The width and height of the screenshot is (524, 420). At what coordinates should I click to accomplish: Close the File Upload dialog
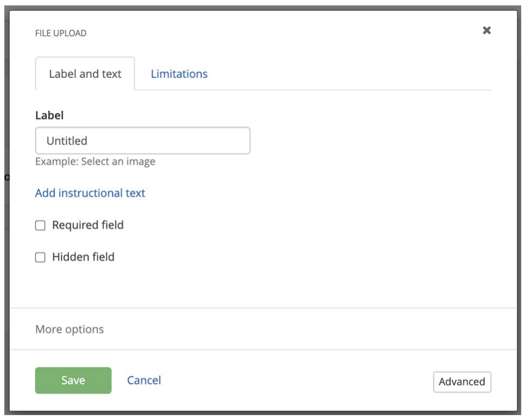[x=486, y=31]
